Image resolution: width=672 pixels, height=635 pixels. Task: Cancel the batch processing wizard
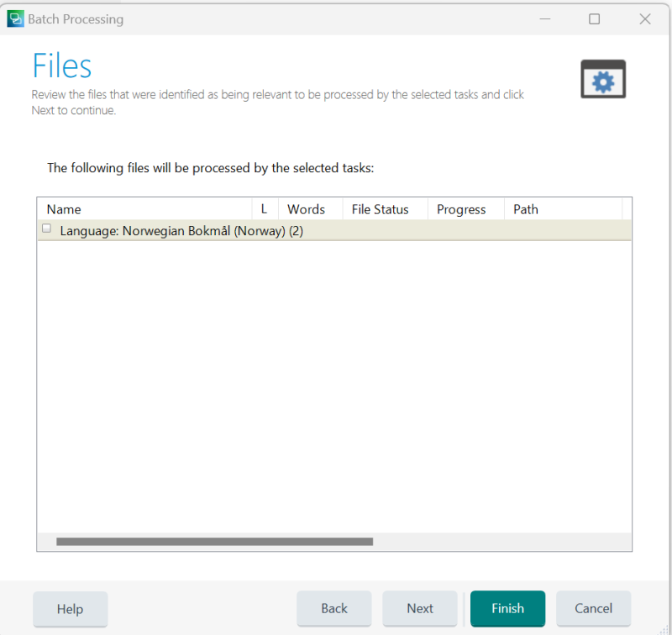(x=593, y=608)
